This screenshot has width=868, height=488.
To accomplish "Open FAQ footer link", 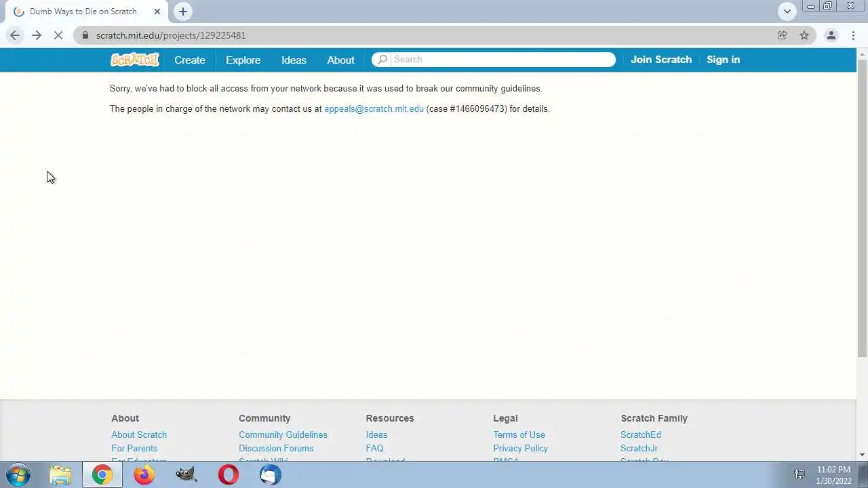I will (374, 448).
